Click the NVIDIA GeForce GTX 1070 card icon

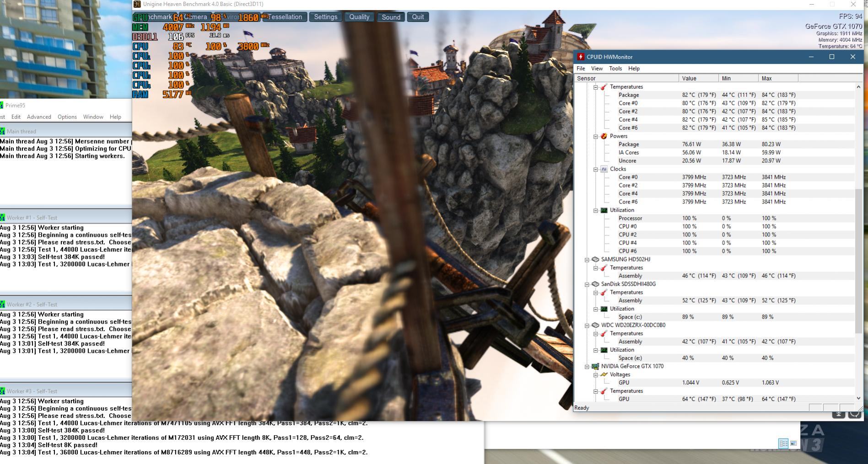[x=595, y=366]
